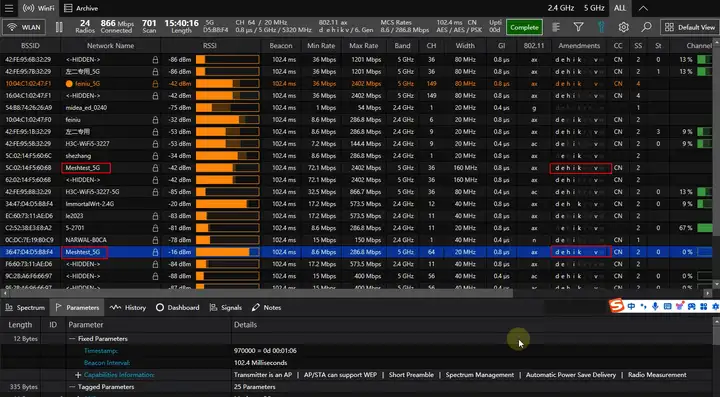Open the Signals tab

(225, 308)
